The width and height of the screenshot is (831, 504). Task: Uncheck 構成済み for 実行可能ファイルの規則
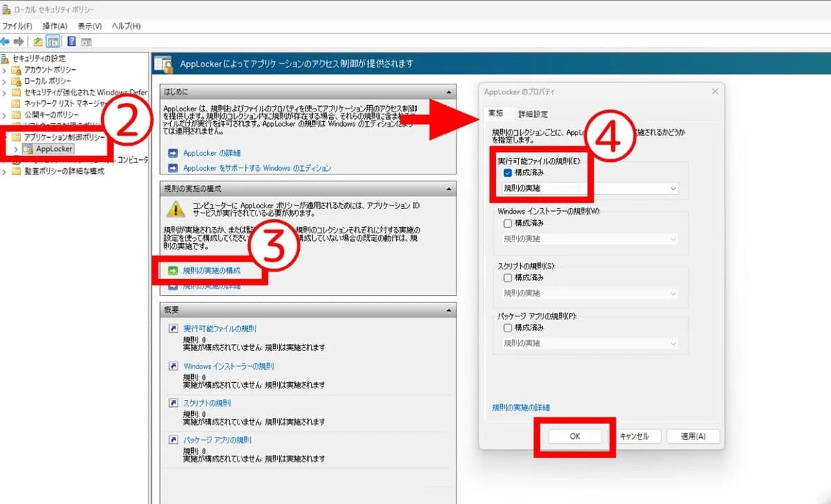point(509,172)
